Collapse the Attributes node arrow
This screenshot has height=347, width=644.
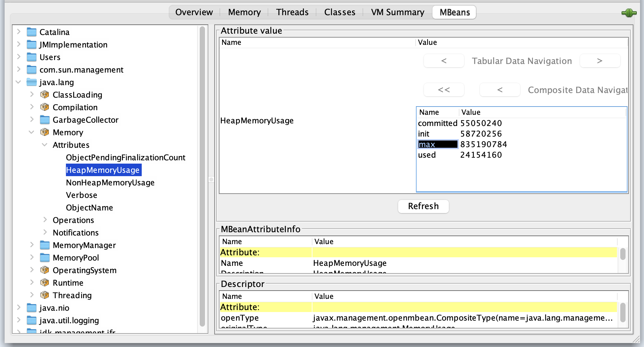[x=44, y=145]
